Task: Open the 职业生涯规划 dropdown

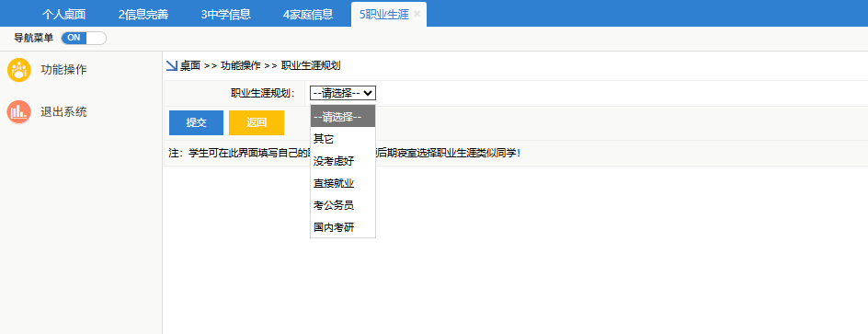Action: (343, 93)
